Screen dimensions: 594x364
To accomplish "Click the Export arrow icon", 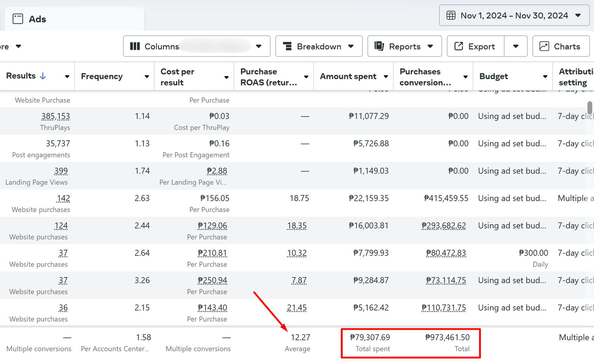I will pos(459,46).
